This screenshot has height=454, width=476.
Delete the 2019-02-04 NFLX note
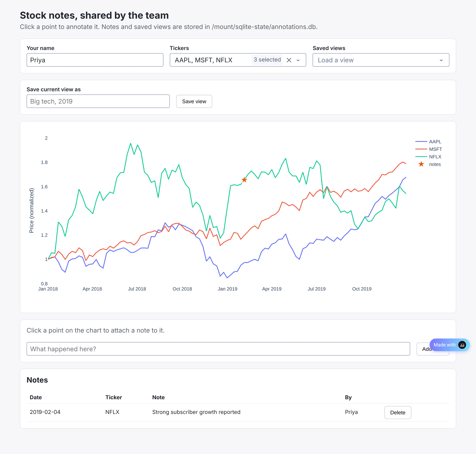(x=398, y=412)
